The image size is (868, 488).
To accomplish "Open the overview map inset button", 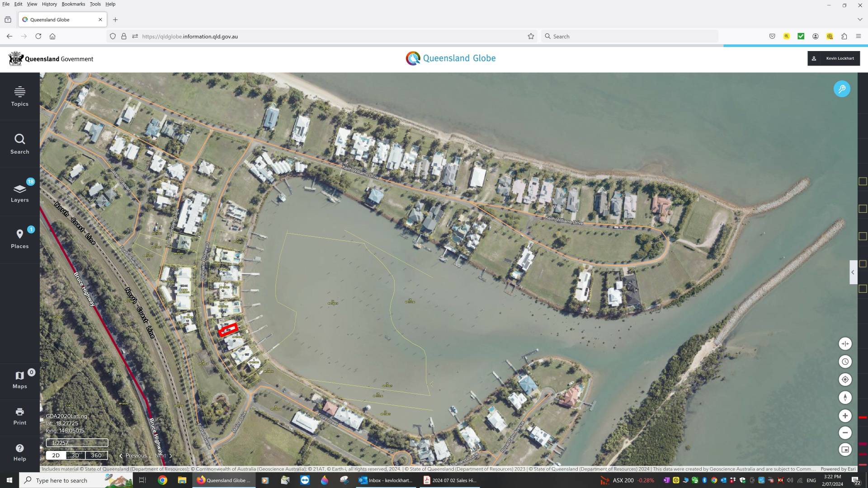I will 844,450.
